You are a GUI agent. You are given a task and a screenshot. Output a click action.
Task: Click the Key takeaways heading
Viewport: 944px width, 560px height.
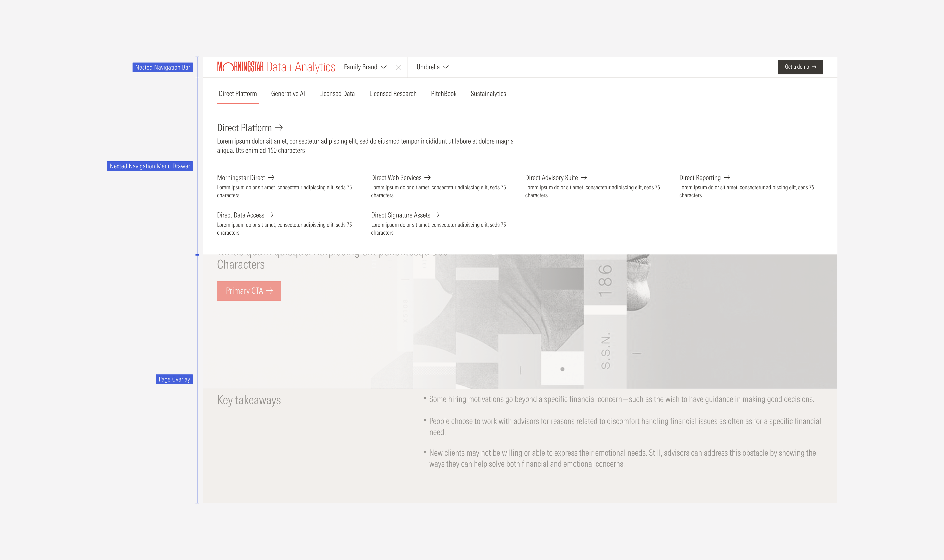click(249, 400)
